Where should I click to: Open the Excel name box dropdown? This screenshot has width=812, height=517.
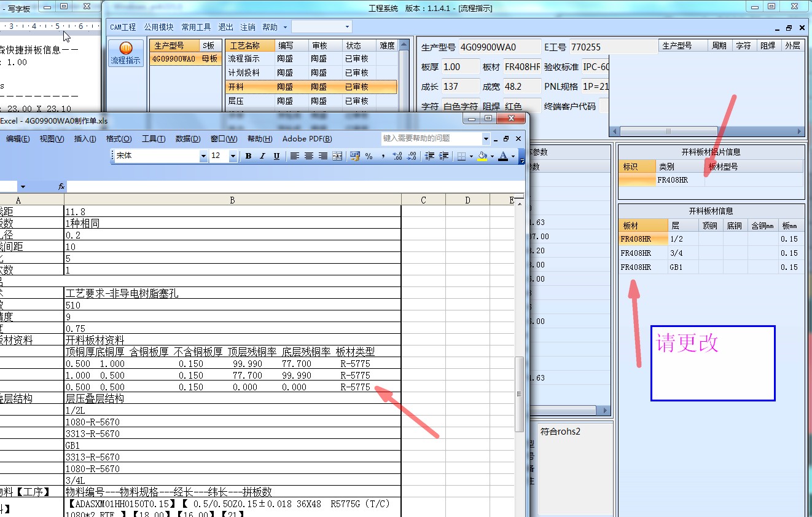tap(23, 186)
